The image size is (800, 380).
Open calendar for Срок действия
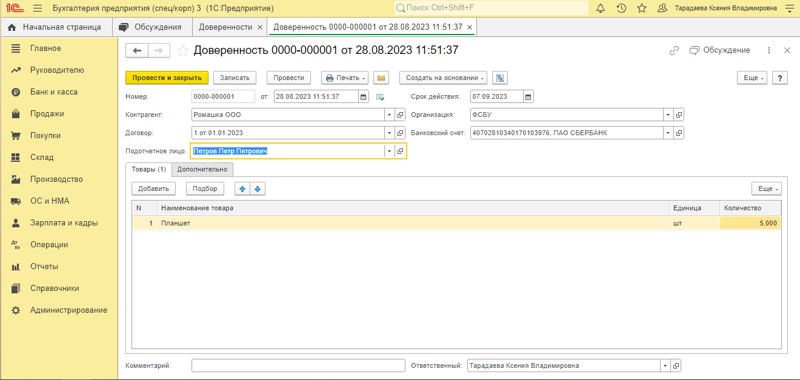click(x=528, y=96)
